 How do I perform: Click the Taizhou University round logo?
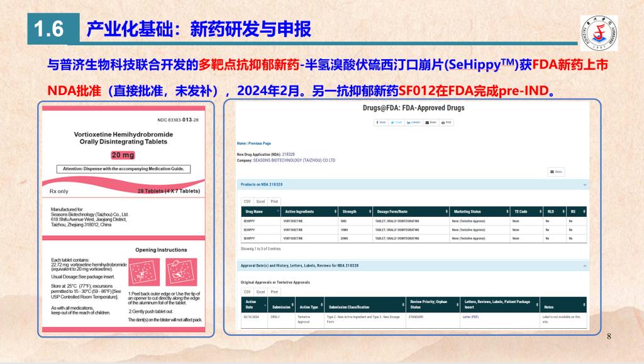click(x=599, y=34)
